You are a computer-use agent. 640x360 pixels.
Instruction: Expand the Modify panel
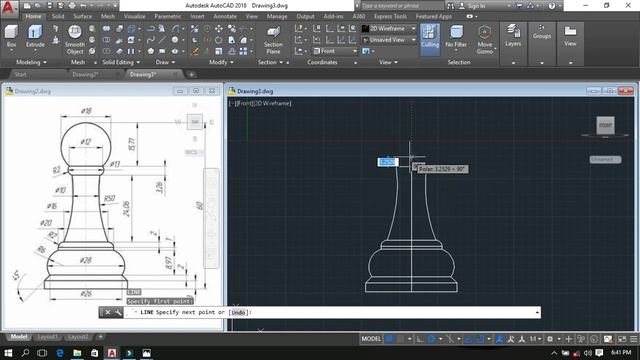point(222,62)
